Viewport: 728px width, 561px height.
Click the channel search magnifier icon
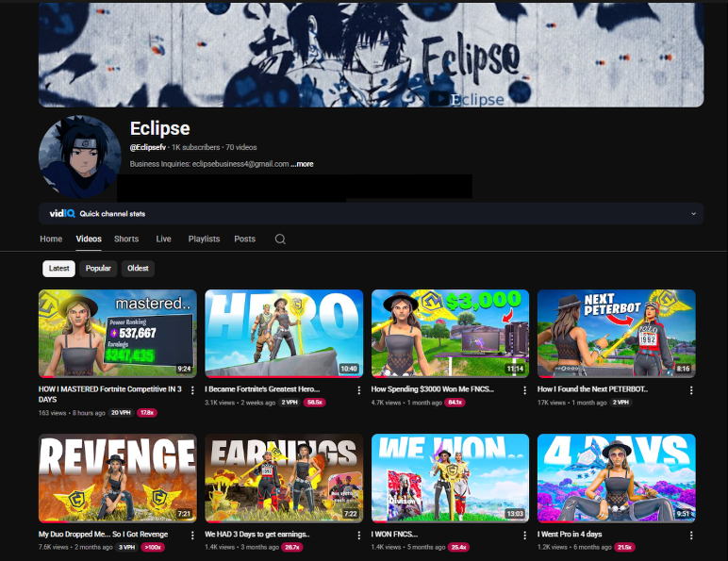click(280, 239)
